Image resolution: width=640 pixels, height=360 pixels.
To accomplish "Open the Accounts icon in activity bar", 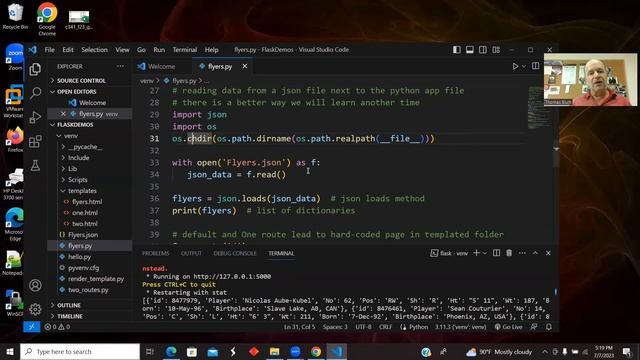I will pyautogui.click(x=35, y=285).
